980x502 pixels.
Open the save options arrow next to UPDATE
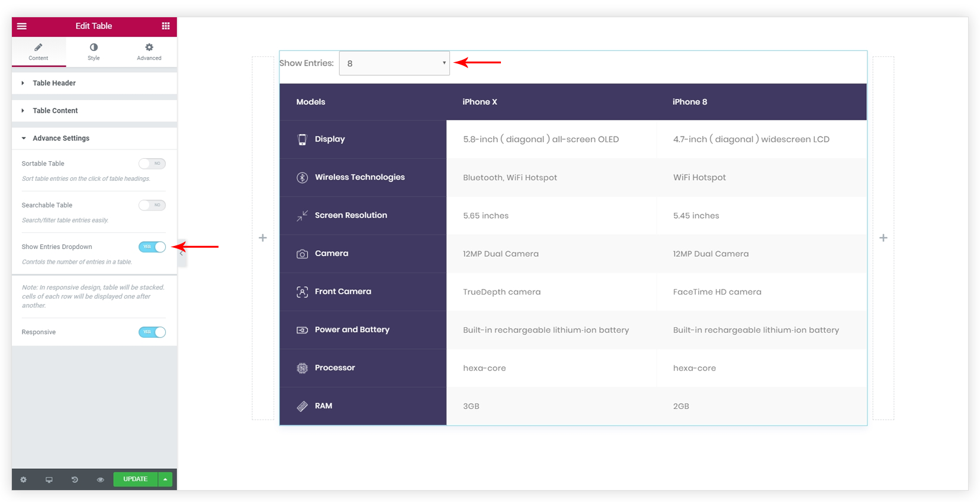pos(165,479)
